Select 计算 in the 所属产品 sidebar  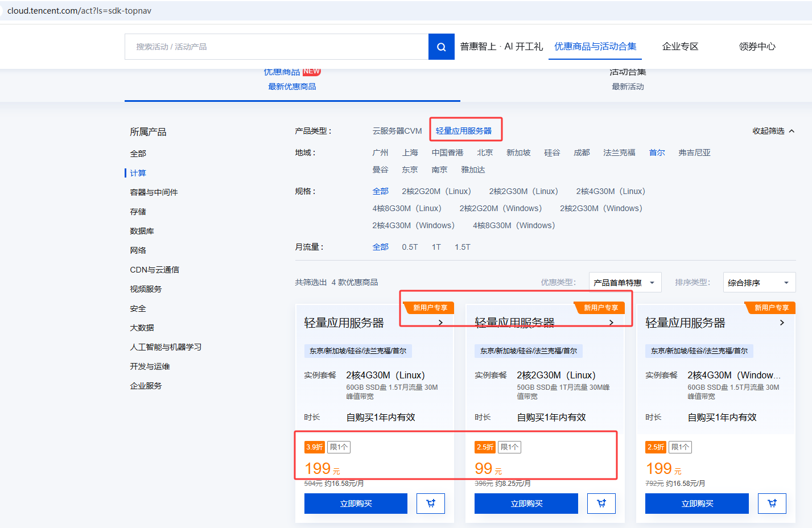click(138, 173)
